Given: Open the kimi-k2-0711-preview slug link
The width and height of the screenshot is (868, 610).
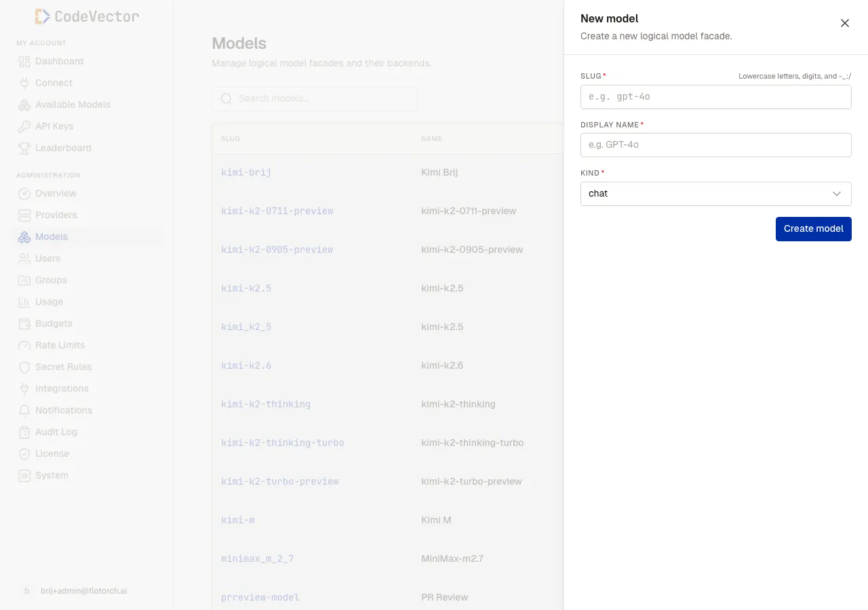Looking at the screenshot, I should pos(277,211).
